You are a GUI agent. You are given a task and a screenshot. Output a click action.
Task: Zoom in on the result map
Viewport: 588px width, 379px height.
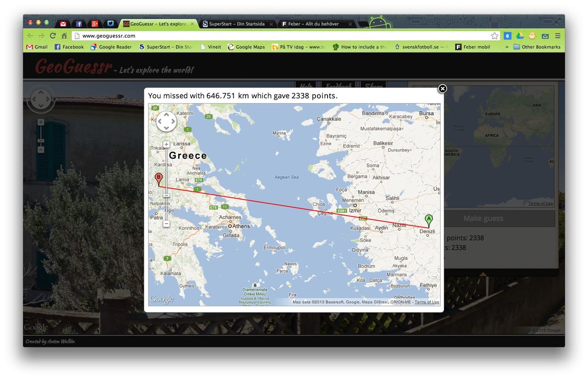pos(166,145)
